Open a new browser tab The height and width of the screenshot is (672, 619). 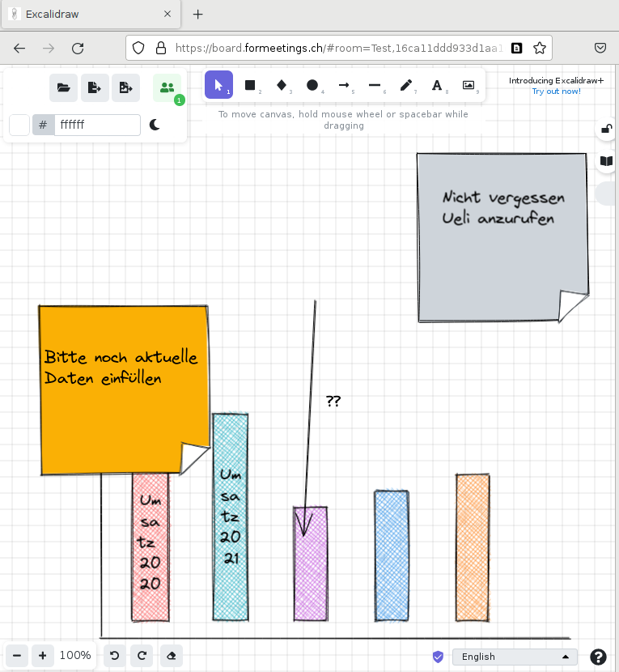(198, 15)
